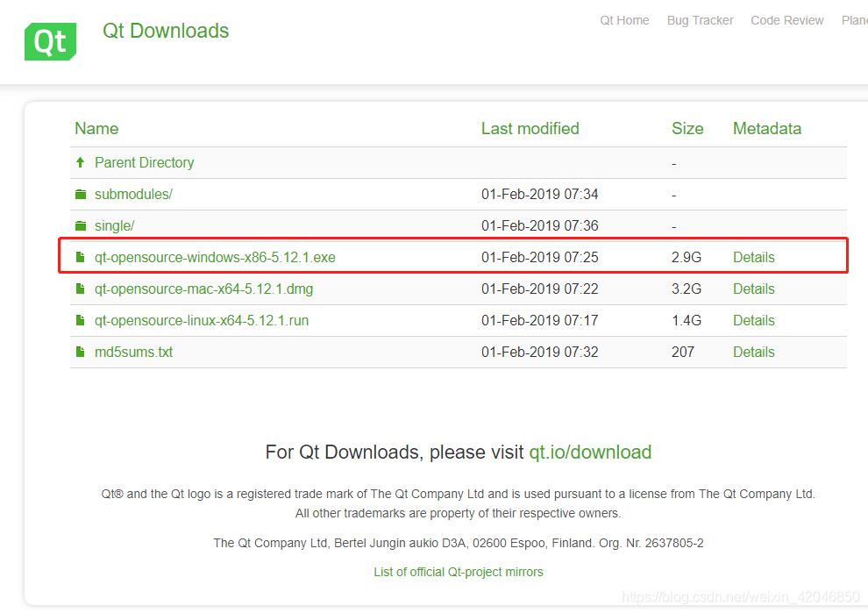This screenshot has height=613, width=868.
Task: Download qt-opensource-mac-x64-5.12.1.dmg
Action: (203, 289)
